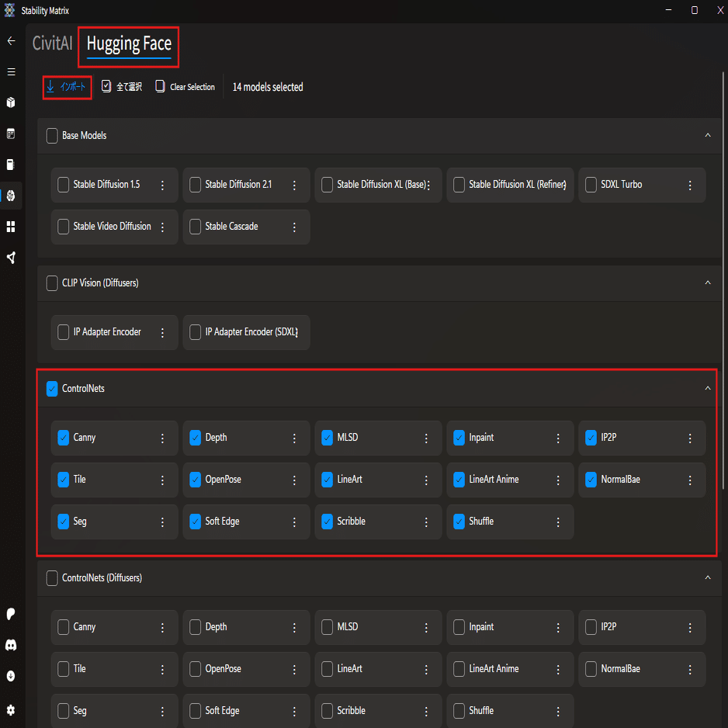Switch to the Hugging Face tab
The width and height of the screenshot is (728, 728).
point(129,44)
